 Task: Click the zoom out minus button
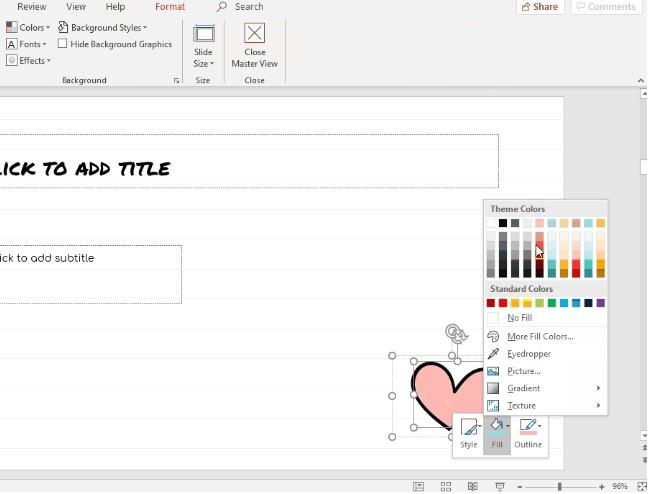[x=519, y=487]
